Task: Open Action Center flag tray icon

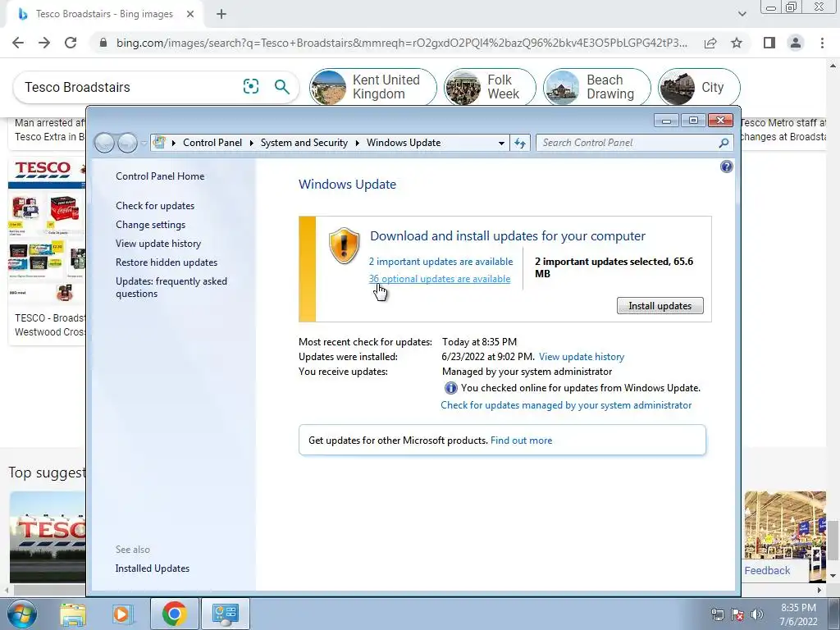Action: pos(737,614)
